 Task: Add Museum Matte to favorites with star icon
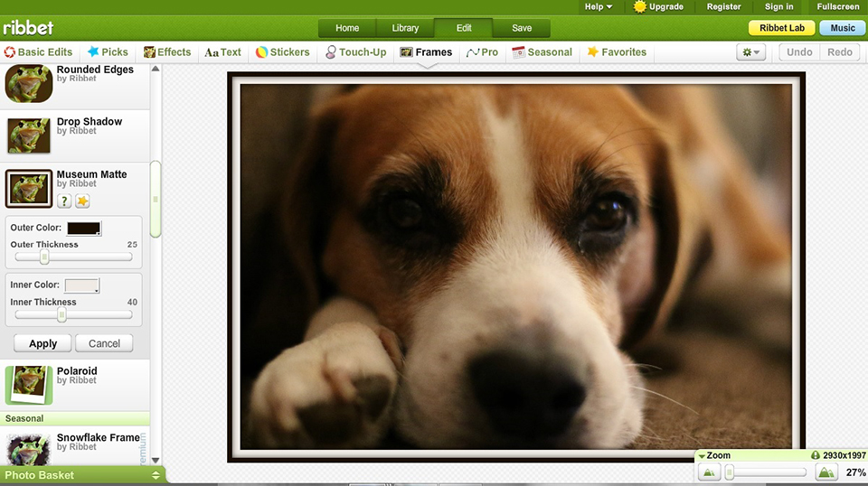click(x=82, y=201)
